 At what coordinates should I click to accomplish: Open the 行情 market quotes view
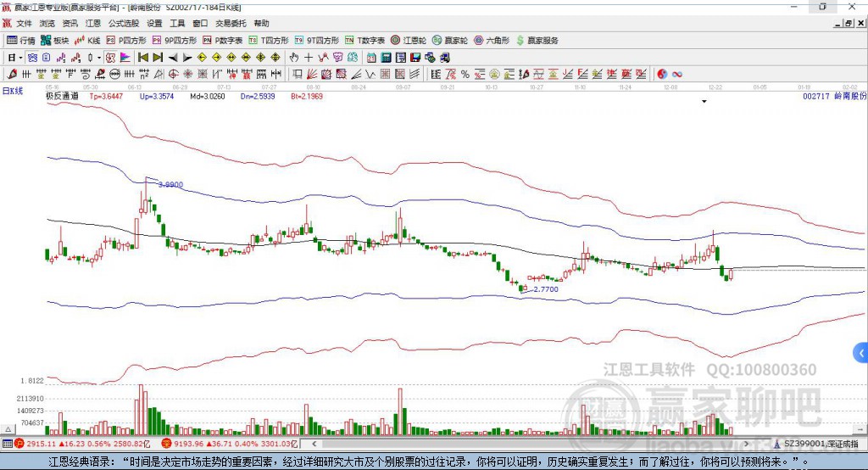point(20,41)
